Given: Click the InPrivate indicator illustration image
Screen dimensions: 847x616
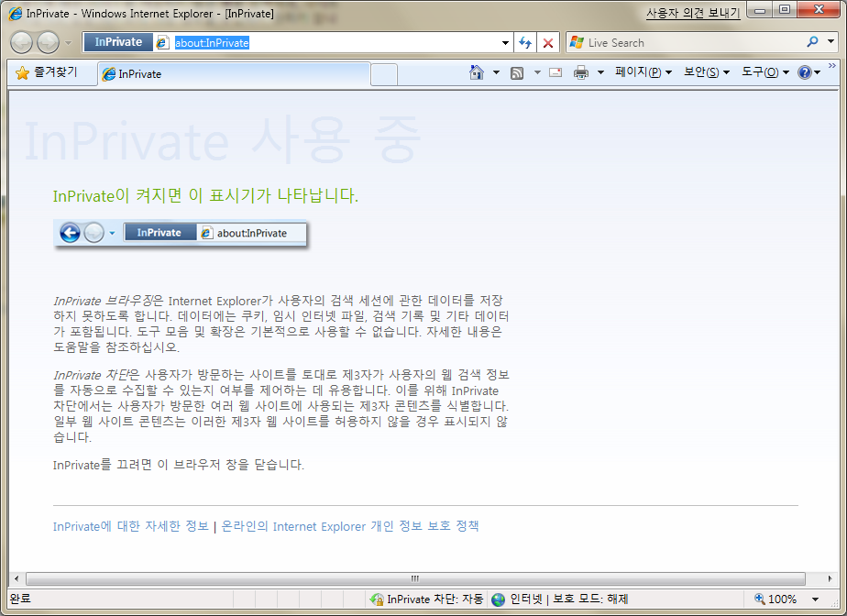Looking at the screenshot, I should (x=181, y=234).
